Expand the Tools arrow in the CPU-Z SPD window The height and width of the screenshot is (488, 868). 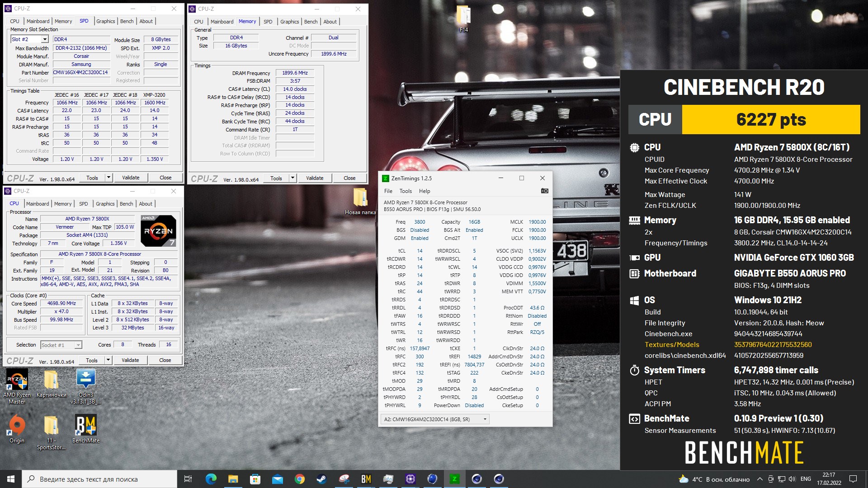pos(108,178)
